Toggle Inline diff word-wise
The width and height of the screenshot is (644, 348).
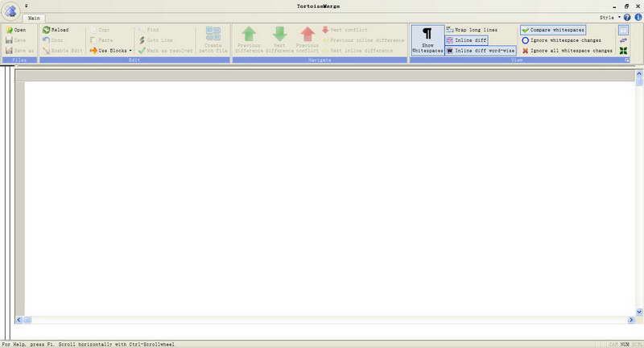click(480, 51)
